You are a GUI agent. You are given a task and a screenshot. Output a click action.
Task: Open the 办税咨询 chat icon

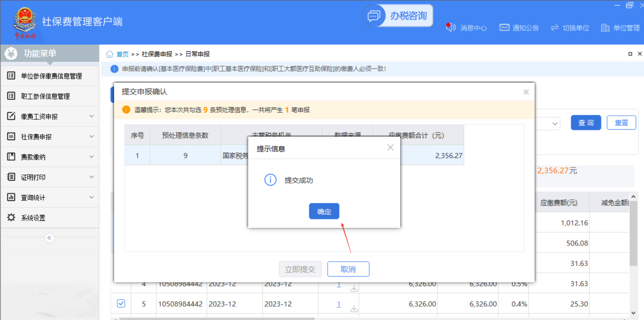374,16
